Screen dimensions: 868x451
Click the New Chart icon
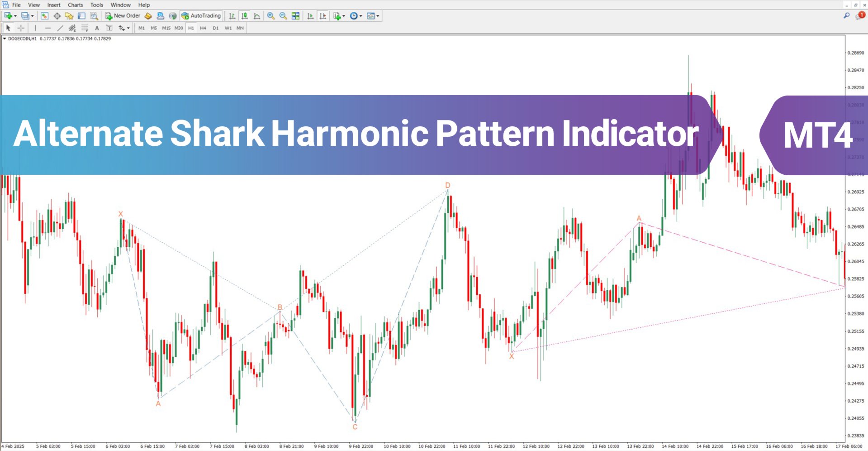[x=8, y=16]
